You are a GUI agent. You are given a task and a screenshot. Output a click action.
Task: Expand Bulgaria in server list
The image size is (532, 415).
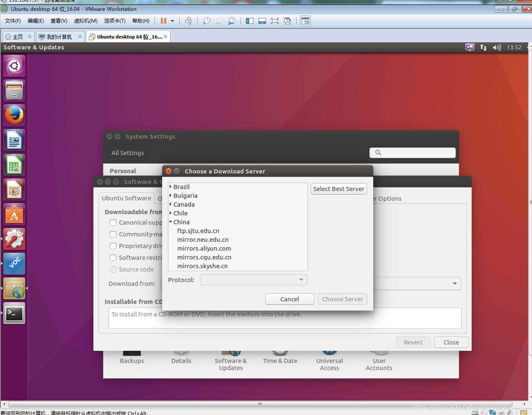point(170,195)
